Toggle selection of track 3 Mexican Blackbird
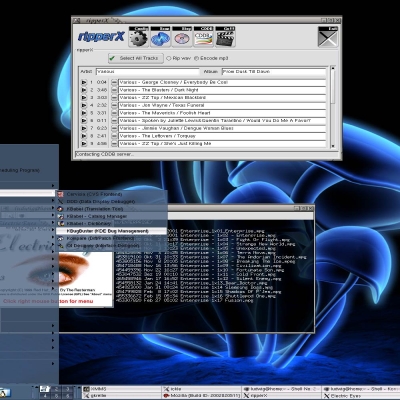Image resolution: width=400 pixels, height=400 pixels. 114,98
